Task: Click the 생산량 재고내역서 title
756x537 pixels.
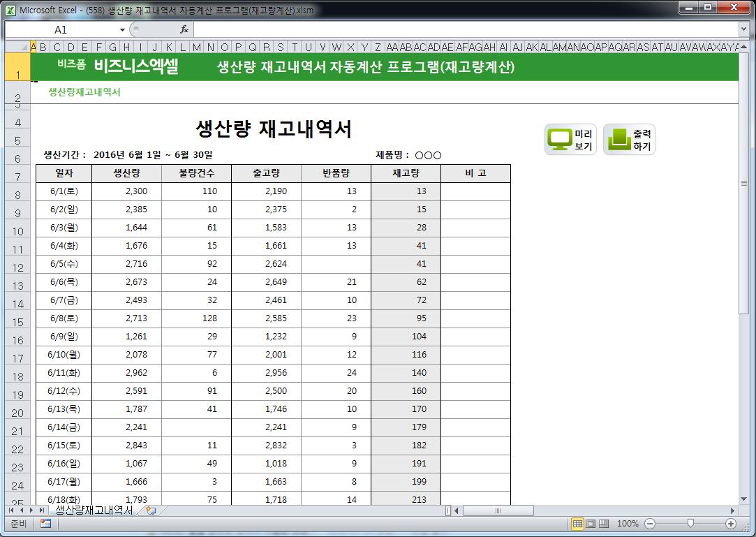Action: (274, 129)
